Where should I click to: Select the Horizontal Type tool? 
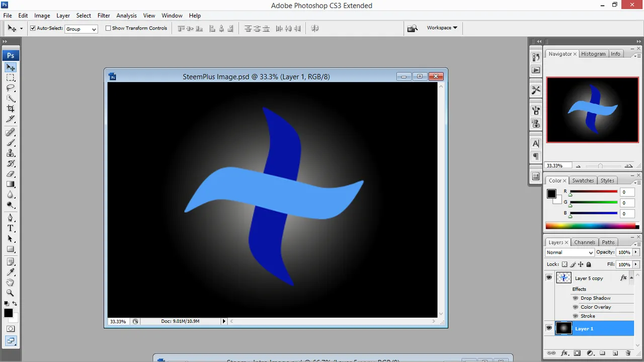[11, 228]
